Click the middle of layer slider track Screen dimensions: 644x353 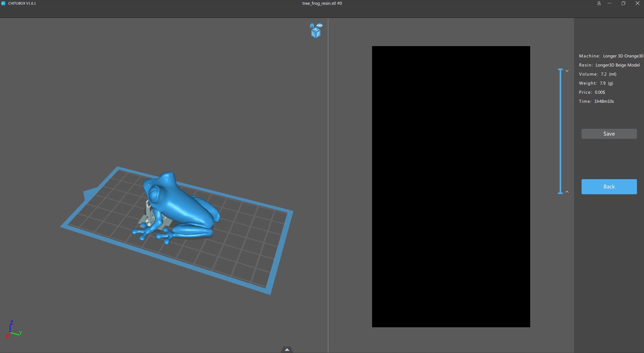tap(560, 131)
